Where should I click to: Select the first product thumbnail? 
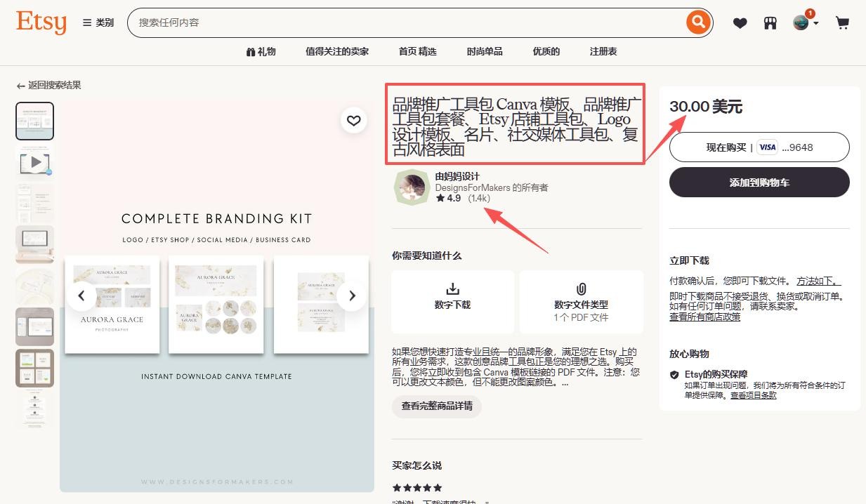35,121
